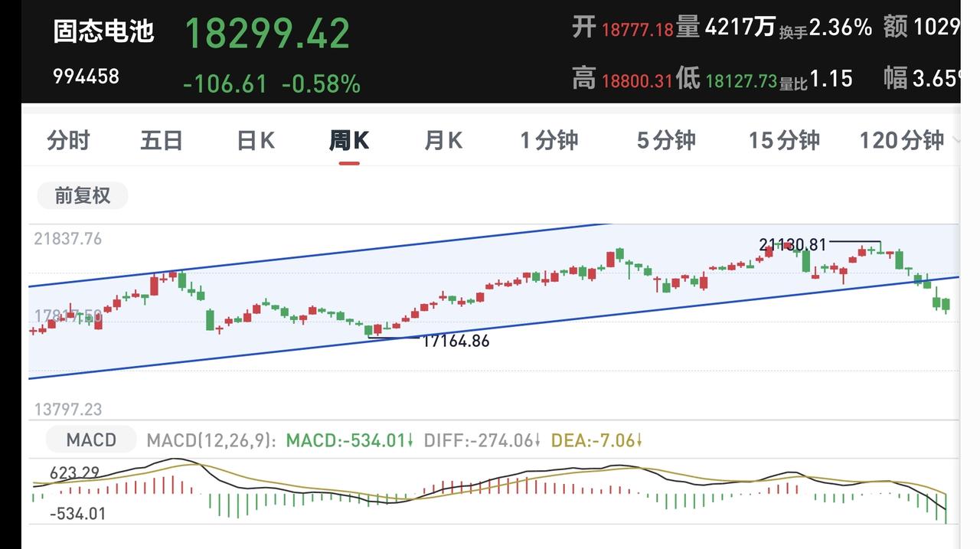Open the 120分钟 interval dropdown
Image resolution: width=980 pixels, height=549 pixels.
tap(909, 140)
